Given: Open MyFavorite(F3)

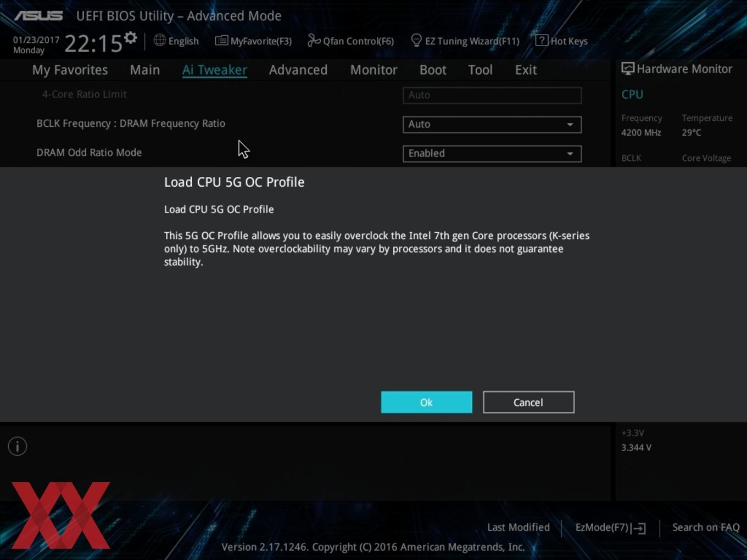Looking at the screenshot, I should [x=261, y=41].
